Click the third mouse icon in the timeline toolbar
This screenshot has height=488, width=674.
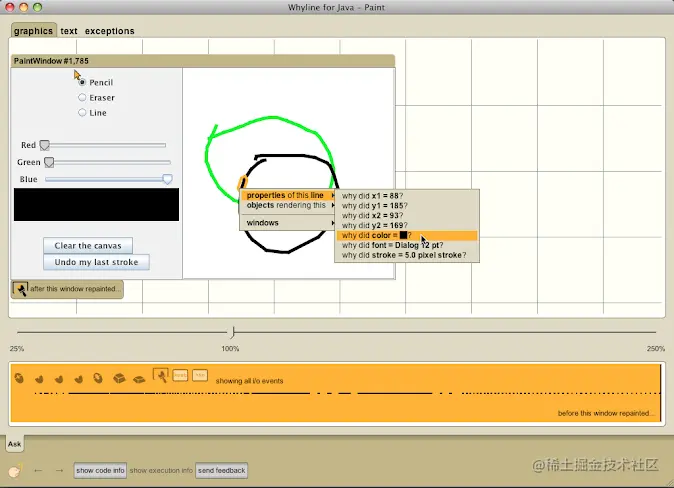tap(59, 379)
